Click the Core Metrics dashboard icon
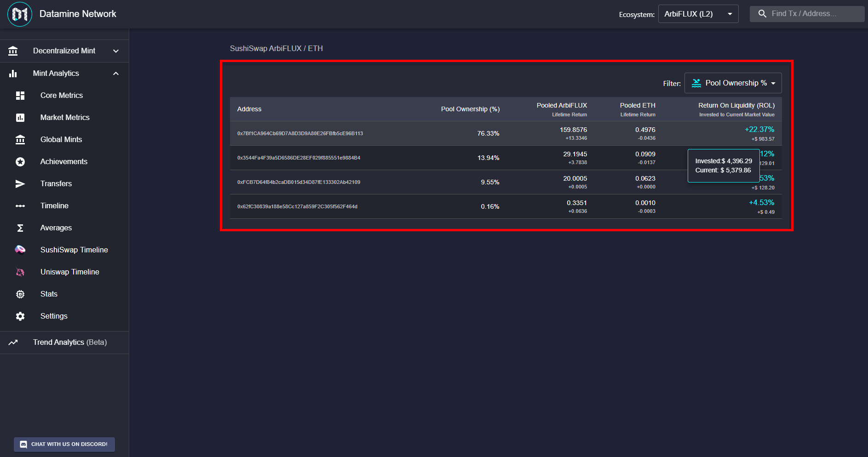 pos(20,96)
